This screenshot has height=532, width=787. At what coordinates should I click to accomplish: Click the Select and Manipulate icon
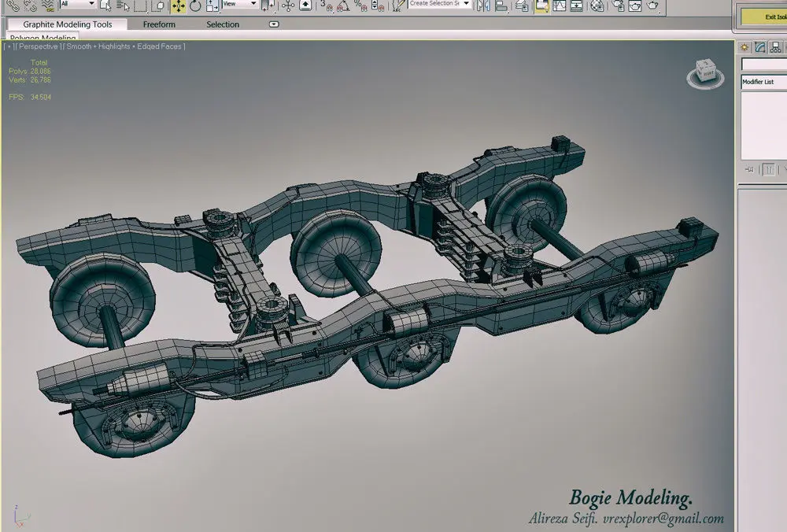pos(288,6)
